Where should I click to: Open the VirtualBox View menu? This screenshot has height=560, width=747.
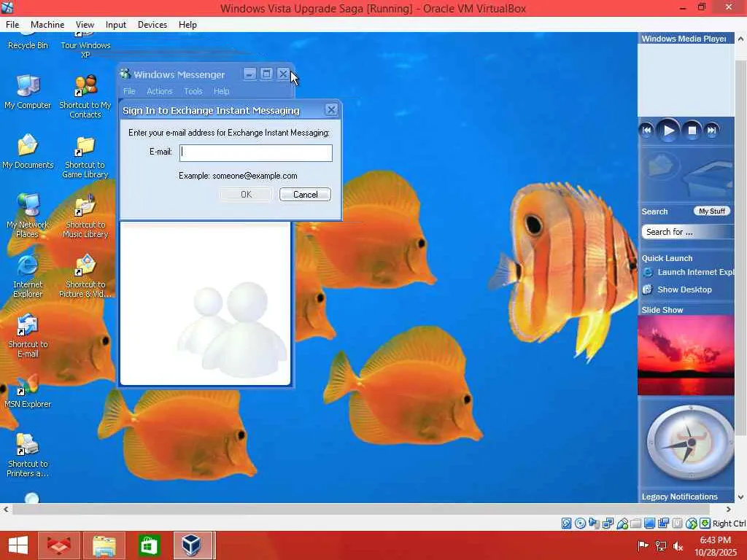pos(85,25)
